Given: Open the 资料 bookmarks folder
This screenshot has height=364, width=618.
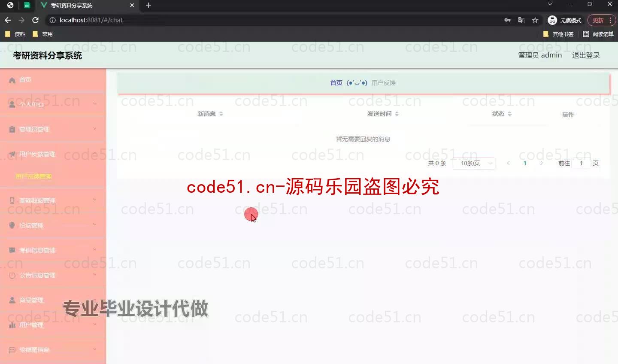Looking at the screenshot, I should [x=15, y=34].
